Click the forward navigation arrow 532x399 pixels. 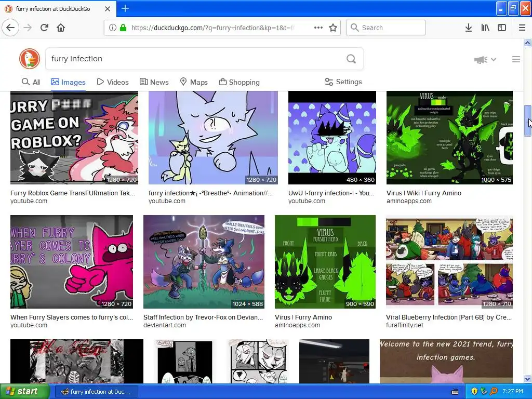28,28
